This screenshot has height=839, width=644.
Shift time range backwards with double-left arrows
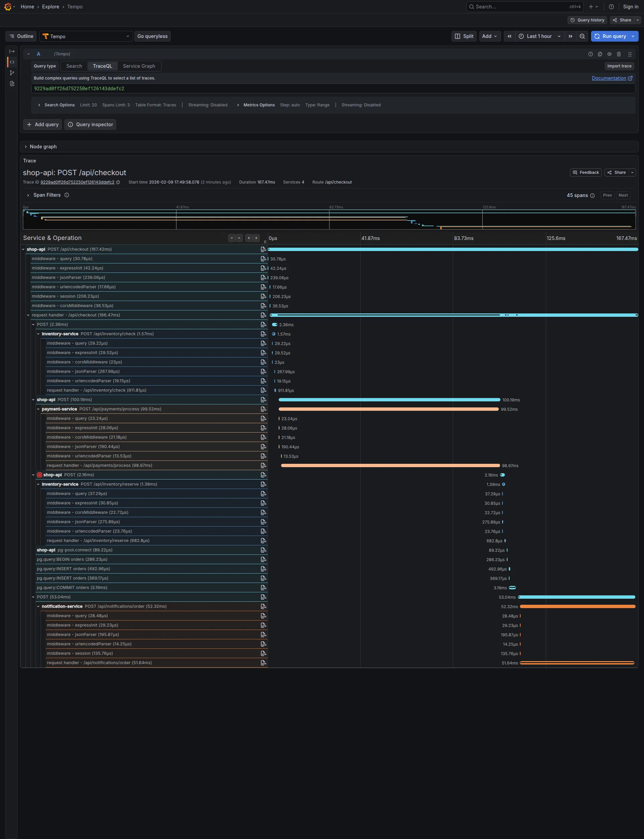[x=509, y=36]
